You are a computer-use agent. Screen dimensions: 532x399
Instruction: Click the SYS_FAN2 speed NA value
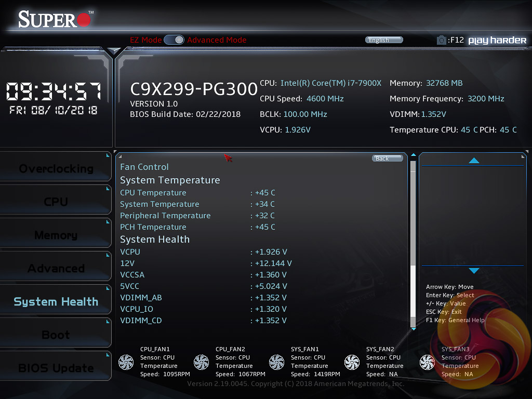pos(394,374)
